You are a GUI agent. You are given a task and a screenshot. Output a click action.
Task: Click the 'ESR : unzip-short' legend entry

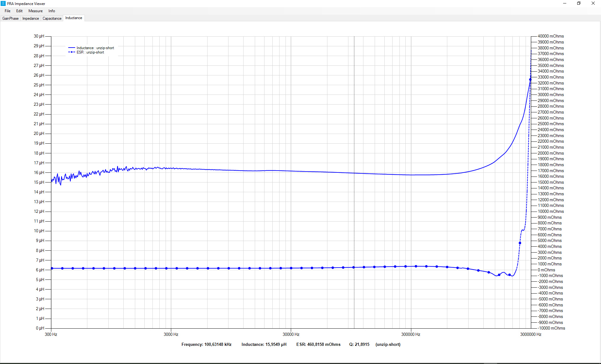pyautogui.click(x=86, y=52)
